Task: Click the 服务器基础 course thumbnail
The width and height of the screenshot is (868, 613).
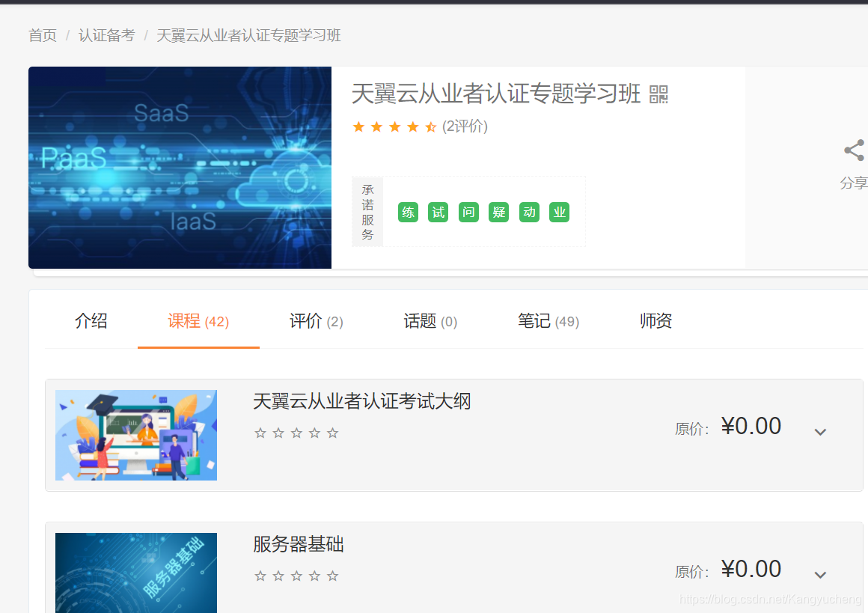Action: (136, 573)
